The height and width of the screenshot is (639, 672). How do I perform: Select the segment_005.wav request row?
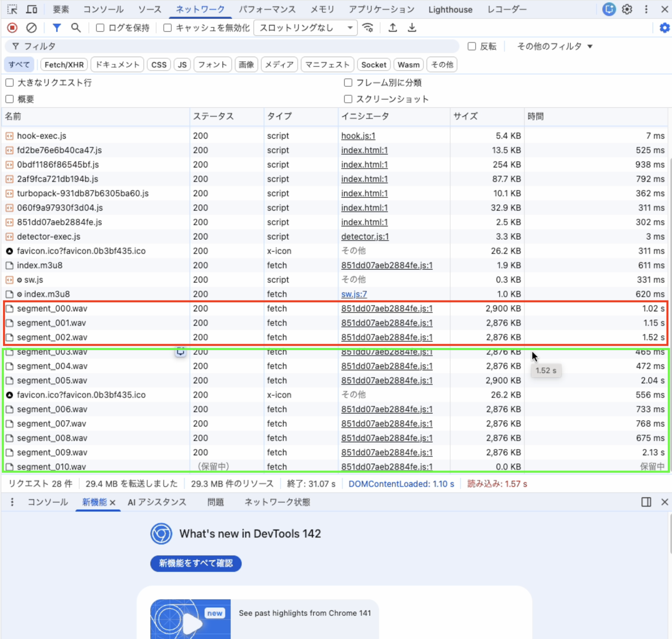coord(335,381)
